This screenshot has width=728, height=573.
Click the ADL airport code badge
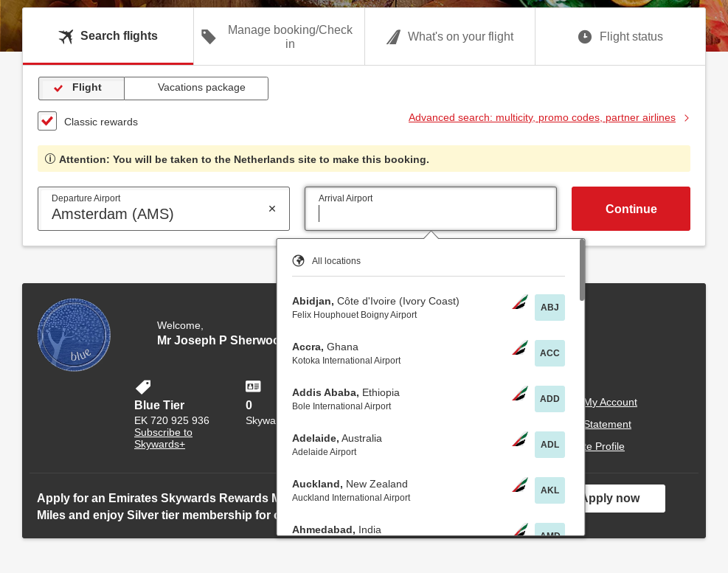pyautogui.click(x=550, y=445)
